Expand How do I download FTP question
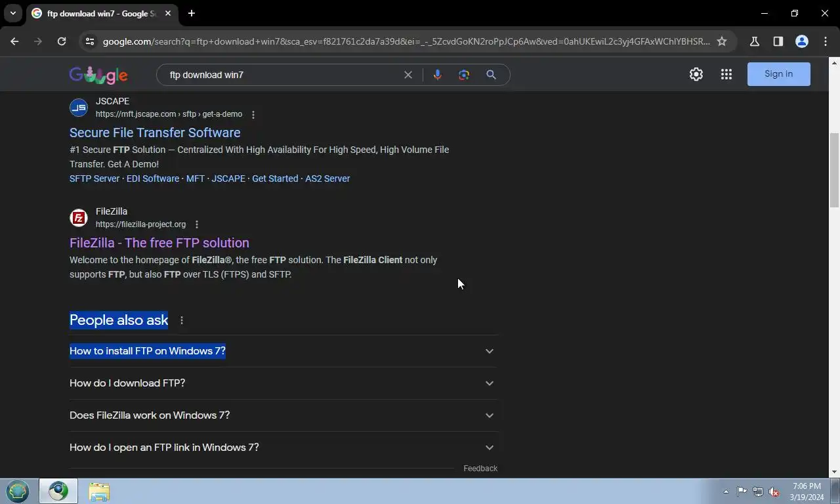Screen dimensions: 840x504 click(x=283, y=383)
